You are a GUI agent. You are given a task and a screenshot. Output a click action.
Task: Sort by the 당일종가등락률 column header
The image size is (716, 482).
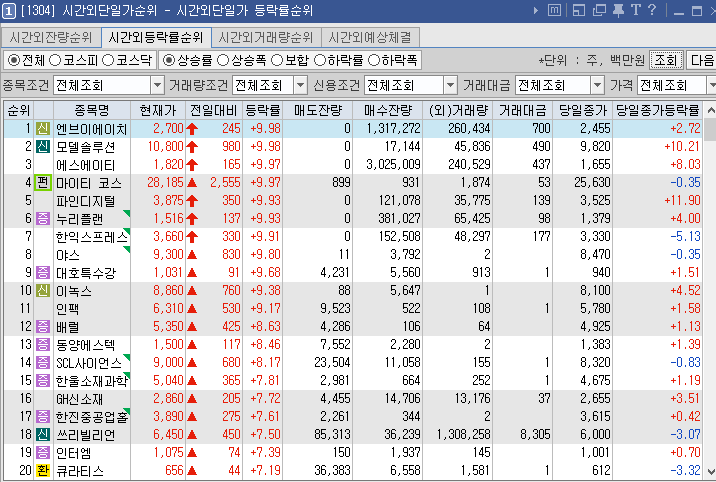pyautogui.click(x=658, y=110)
